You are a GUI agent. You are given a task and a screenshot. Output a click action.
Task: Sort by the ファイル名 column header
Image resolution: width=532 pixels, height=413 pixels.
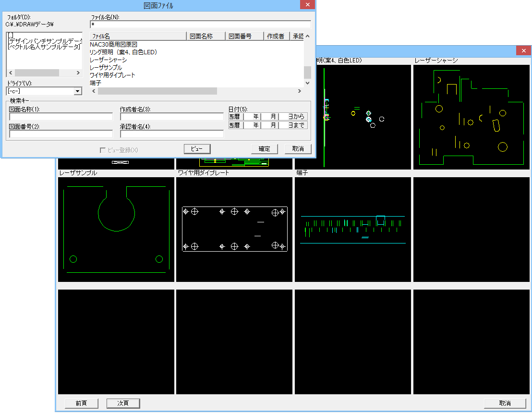coord(138,36)
